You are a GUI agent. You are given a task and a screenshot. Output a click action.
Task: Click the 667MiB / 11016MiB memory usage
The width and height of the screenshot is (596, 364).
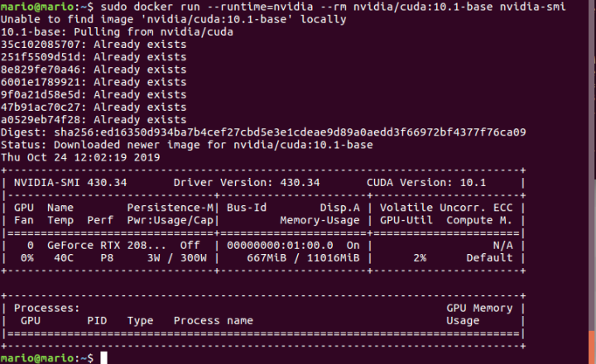tap(303, 258)
